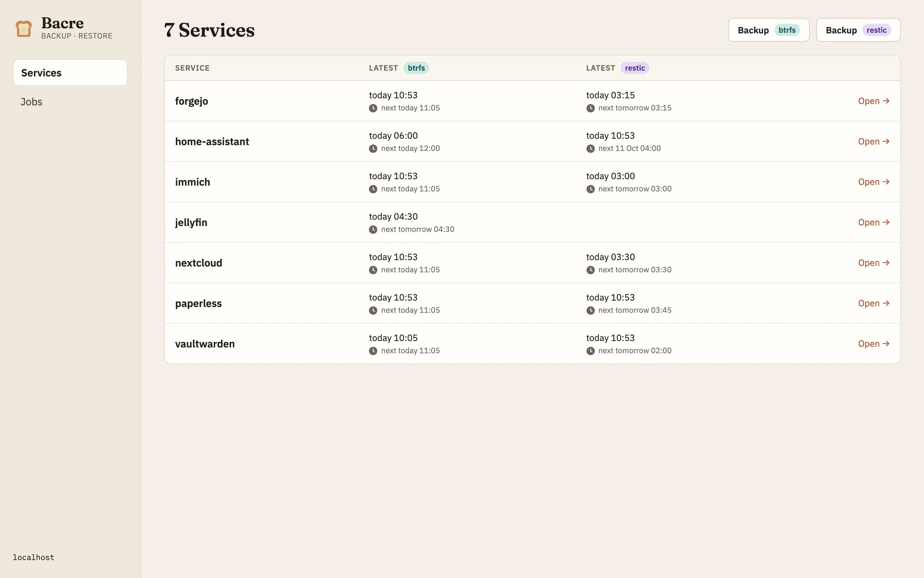Click the forgejo service name
The image size is (924, 578).
click(192, 101)
